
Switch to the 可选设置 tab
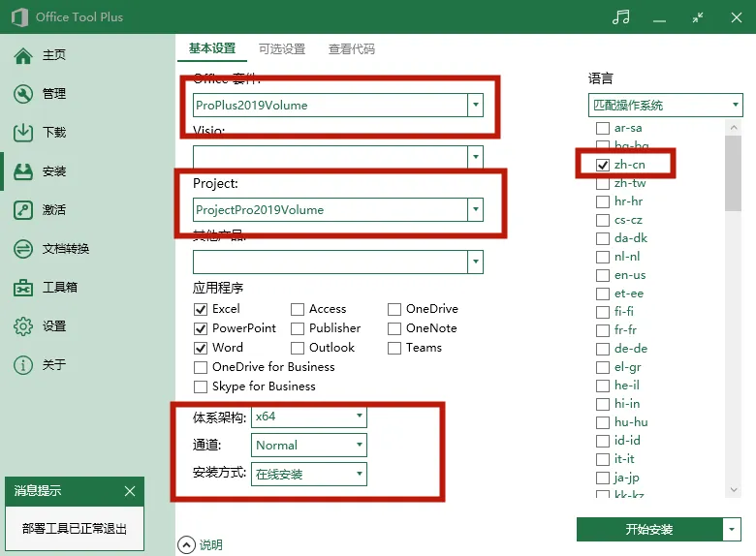282,49
